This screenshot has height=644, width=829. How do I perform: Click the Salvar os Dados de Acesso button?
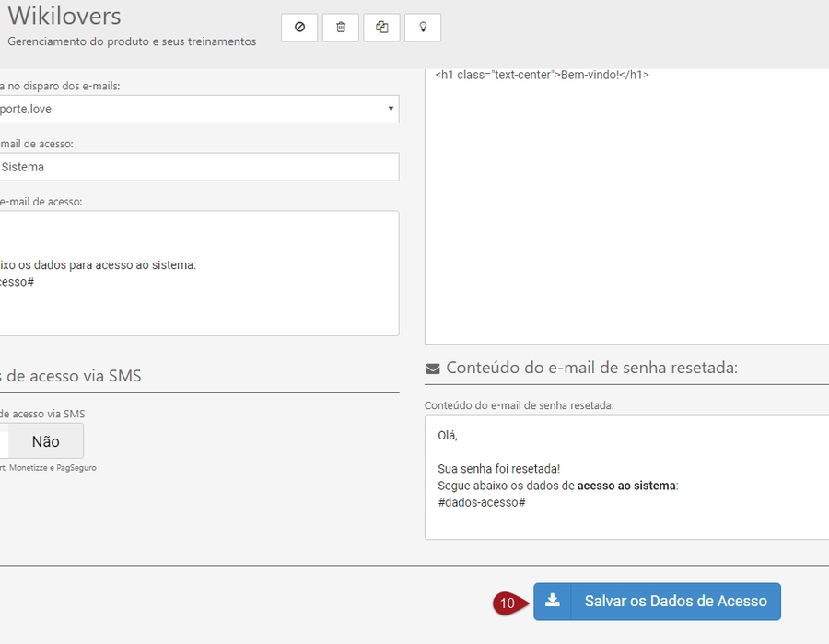pos(675,601)
